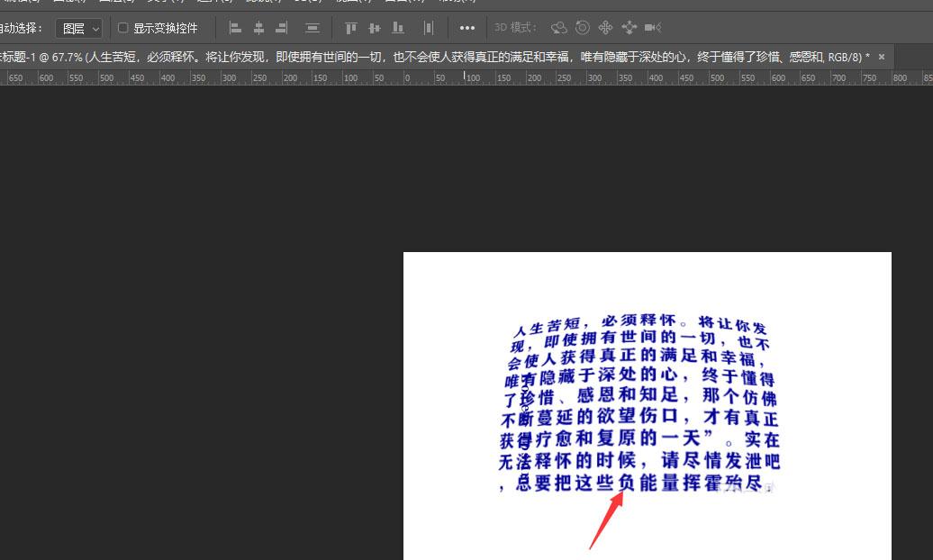This screenshot has height=560, width=933.
Task: Align layers to horizontal centers
Action: [258, 27]
